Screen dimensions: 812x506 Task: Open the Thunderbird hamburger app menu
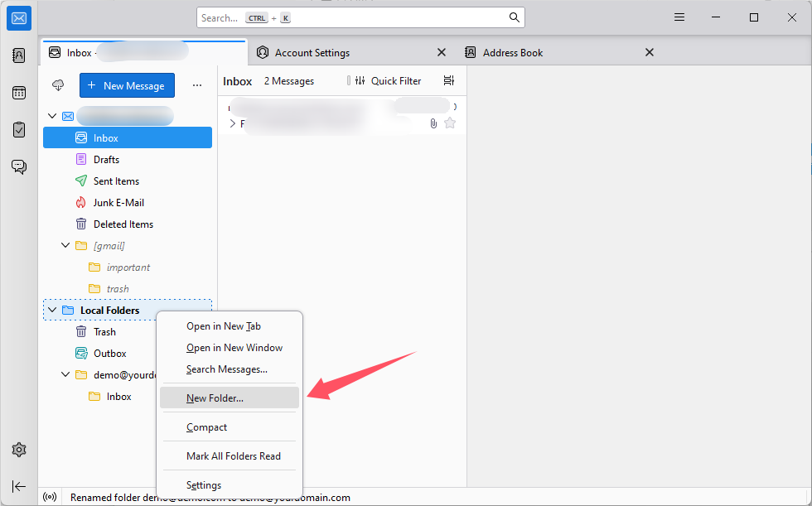[679, 17]
